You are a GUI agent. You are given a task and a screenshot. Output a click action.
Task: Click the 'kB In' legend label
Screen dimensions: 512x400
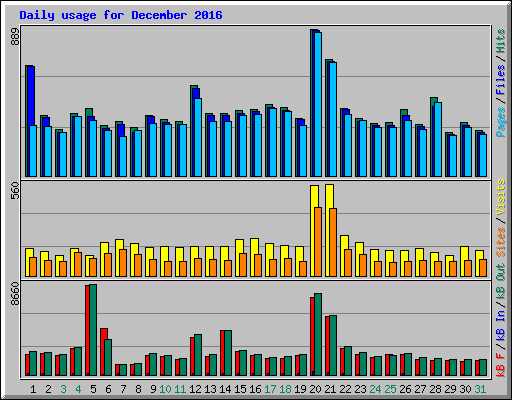500,326
